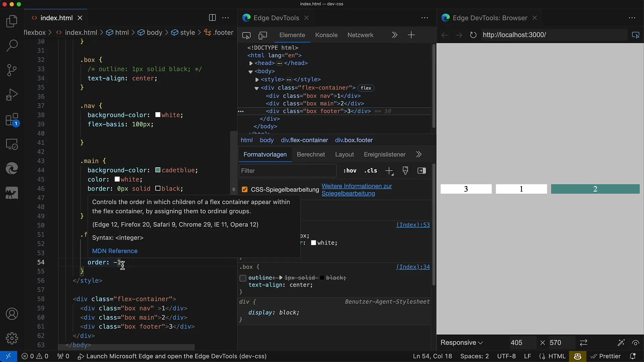Open source link (Index):53

pos(413,225)
